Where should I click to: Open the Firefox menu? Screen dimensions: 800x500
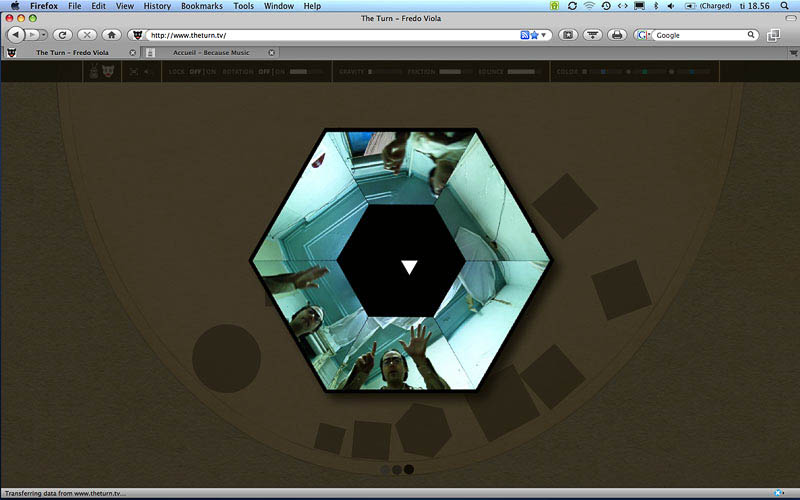pos(44,6)
